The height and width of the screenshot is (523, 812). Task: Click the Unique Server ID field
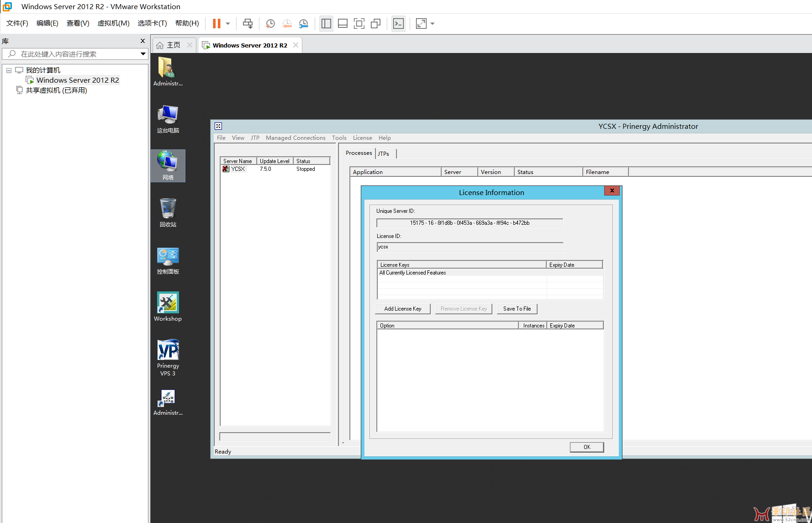point(469,223)
